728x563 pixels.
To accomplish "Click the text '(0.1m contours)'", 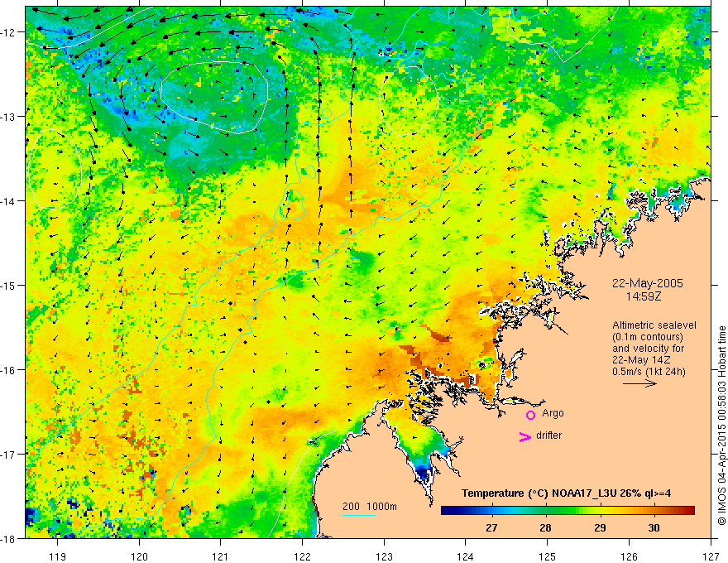I will pos(647,337).
